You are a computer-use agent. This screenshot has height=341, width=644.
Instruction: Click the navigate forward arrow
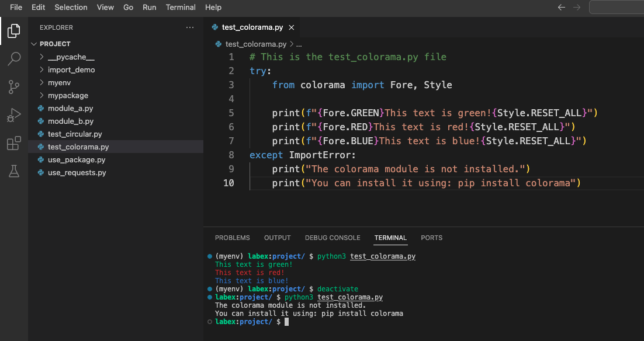tap(576, 7)
